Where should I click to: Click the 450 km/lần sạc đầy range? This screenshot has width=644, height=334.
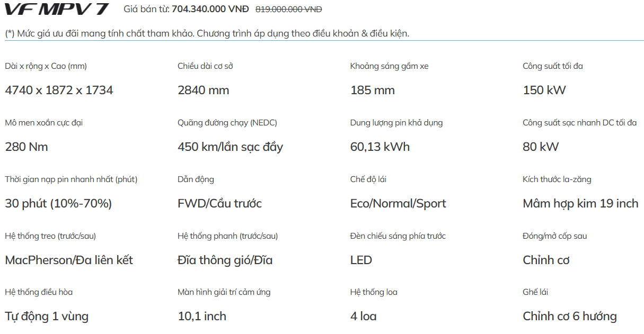[x=231, y=147]
